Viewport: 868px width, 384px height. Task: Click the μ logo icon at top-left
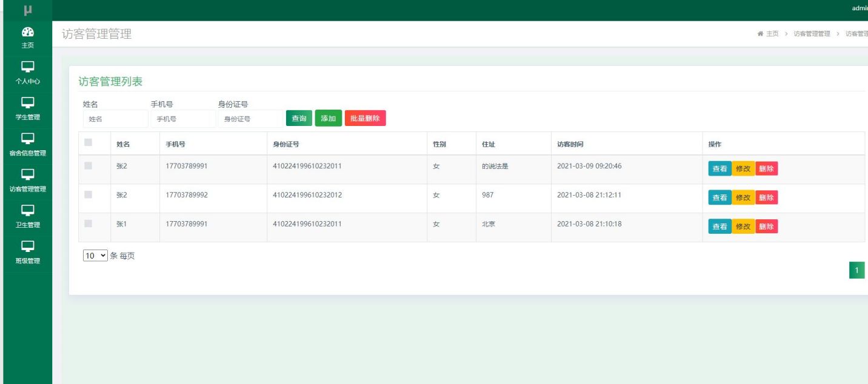tap(27, 10)
